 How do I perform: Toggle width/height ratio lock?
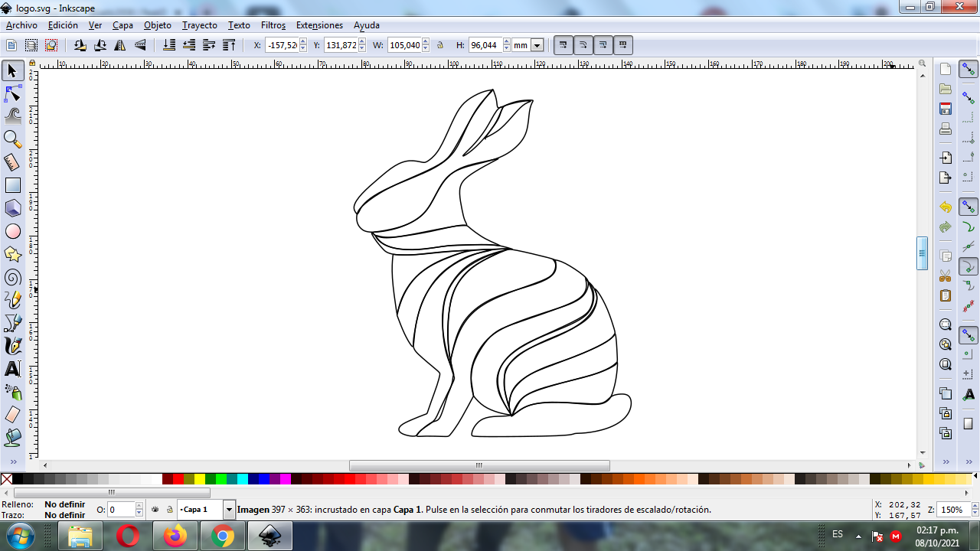coord(440,45)
